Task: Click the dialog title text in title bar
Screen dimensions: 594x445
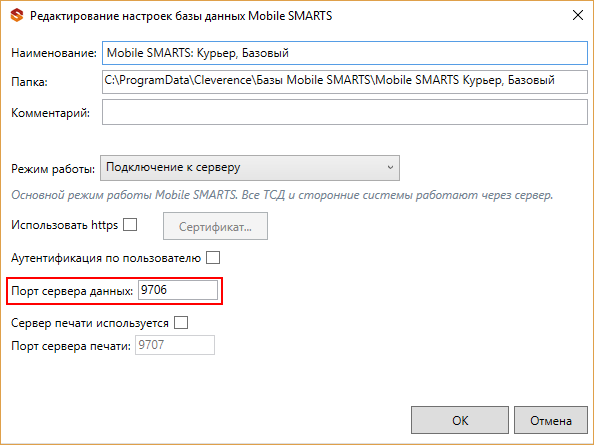Action: coord(181,16)
